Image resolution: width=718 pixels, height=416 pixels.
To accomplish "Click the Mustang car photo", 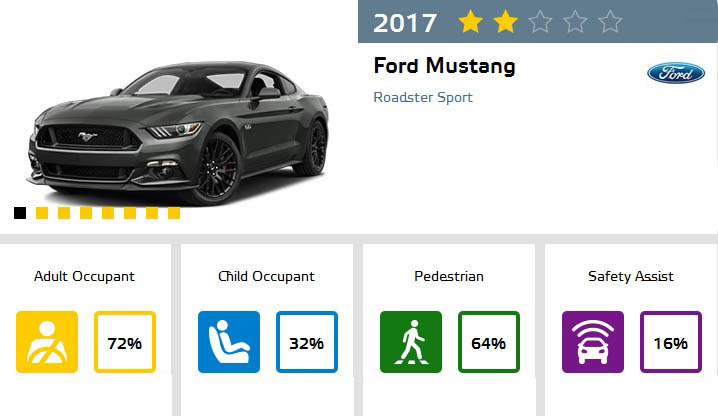I will pos(179,131).
